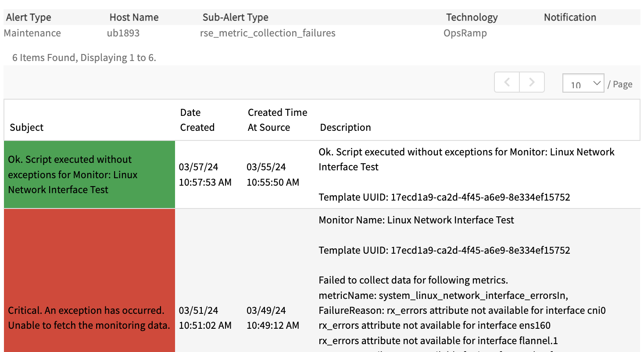Click the previous page arrow icon
The image size is (644, 352).
[507, 82]
